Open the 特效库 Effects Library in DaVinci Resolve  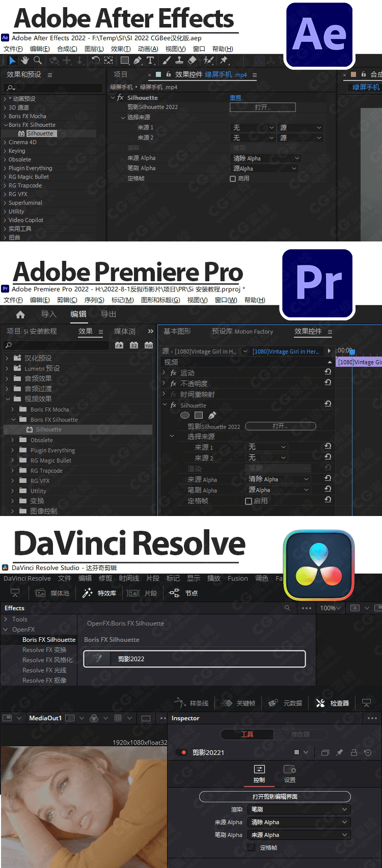point(99,593)
